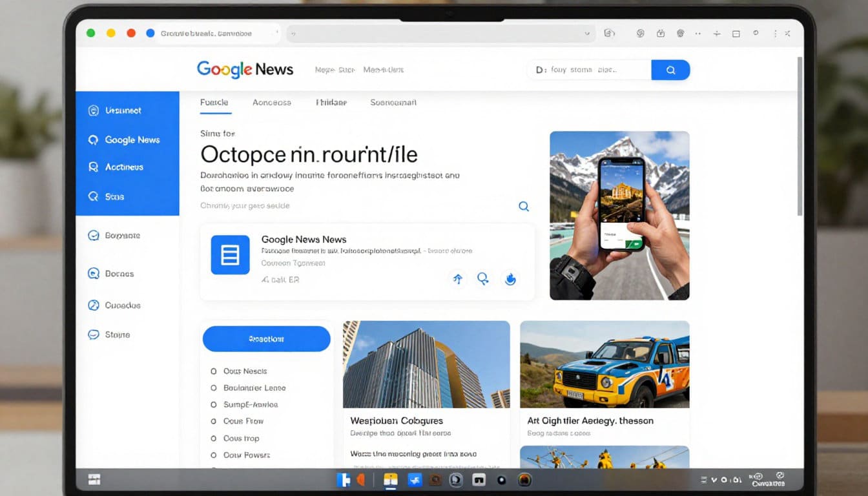Select the "Oous Flow" radio option
The height and width of the screenshot is (496, 868).
pyautogui.click(x=214, y=421)
